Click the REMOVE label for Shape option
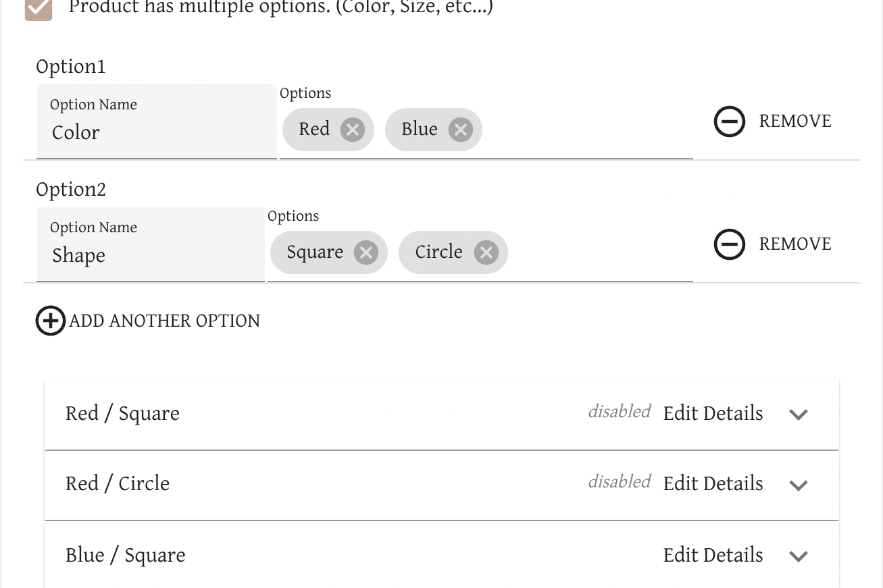The height and width of the screenshot is (588, 883). 795,244
